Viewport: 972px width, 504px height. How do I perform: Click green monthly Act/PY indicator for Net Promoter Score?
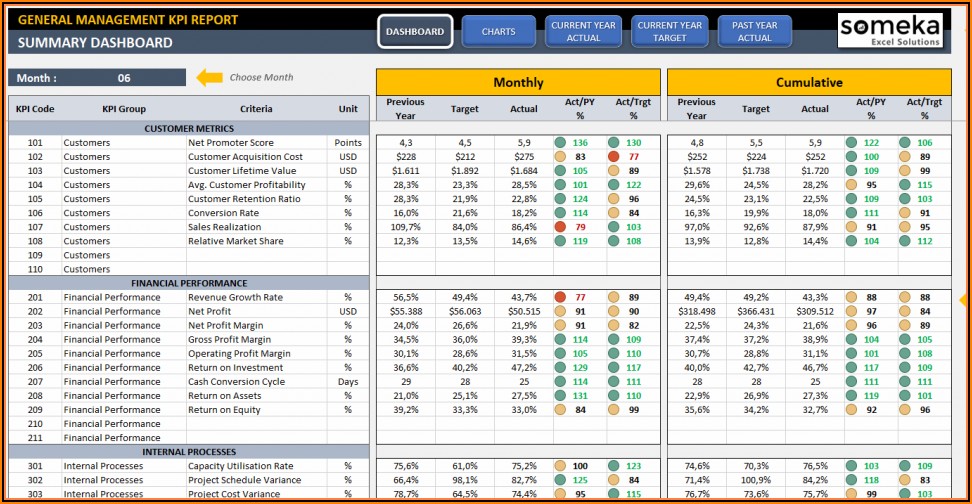pos(560,143)
